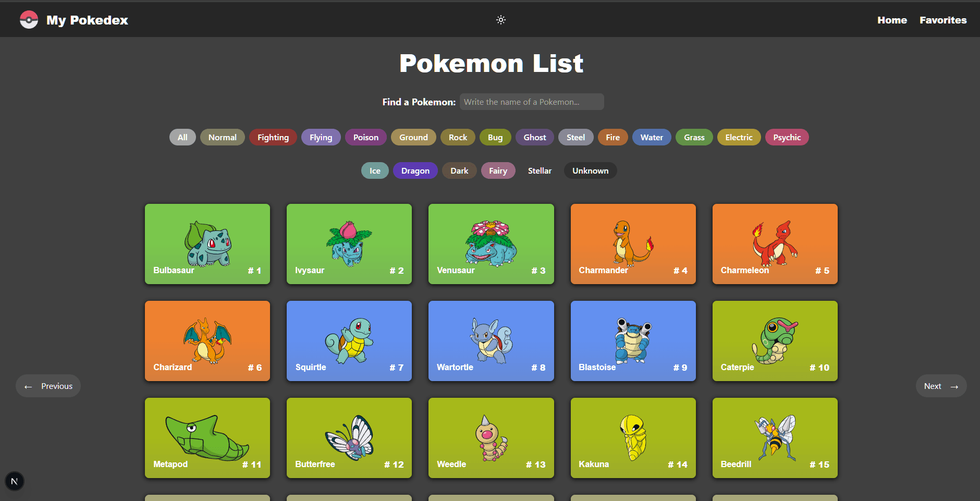This screenshot has height=501, width=980.
Task: Filter by Ice type
Action: coord(375,170)
